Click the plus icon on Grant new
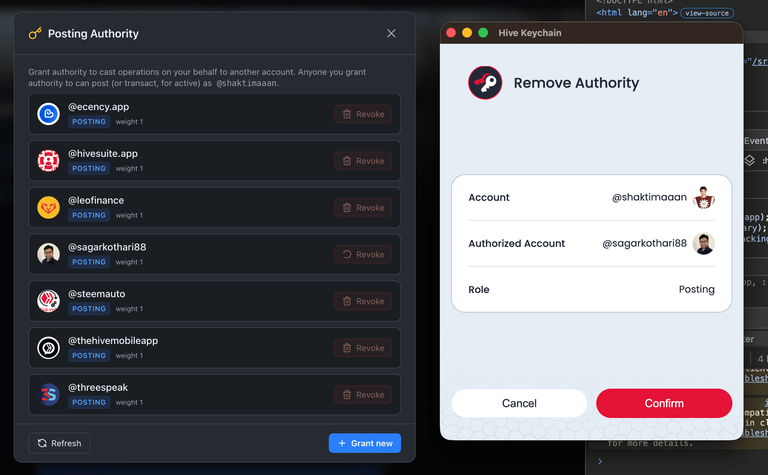768x475 pixels. tap(342, 443)
